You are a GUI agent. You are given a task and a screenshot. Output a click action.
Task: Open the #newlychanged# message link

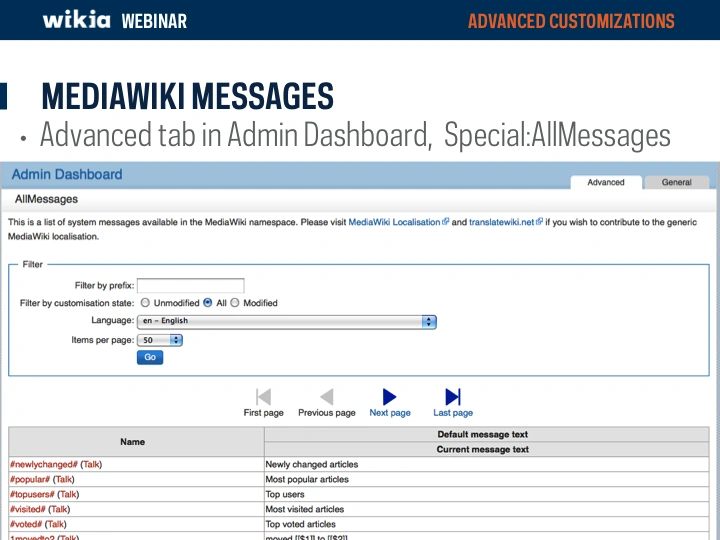point(43,464)
